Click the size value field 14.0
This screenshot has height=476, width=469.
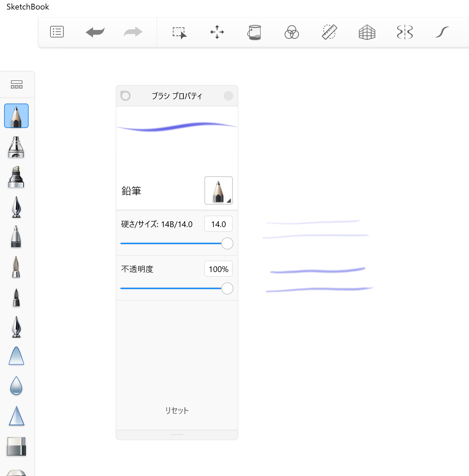click(218, 224)
